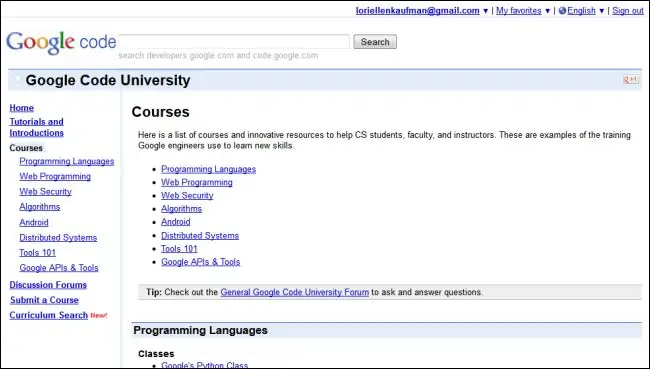Open dropdown arrow next to email address
Viewport: 650px width, 369px height.
[x=485, y=11]
